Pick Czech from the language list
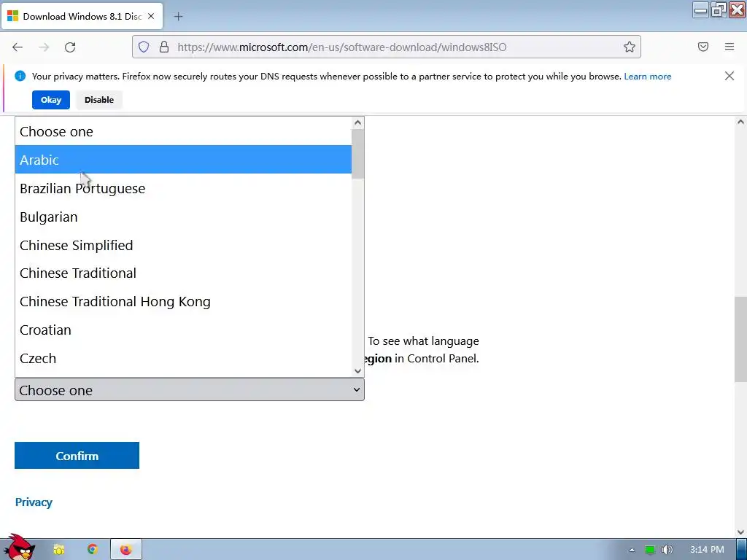 [x=183, y=358]
